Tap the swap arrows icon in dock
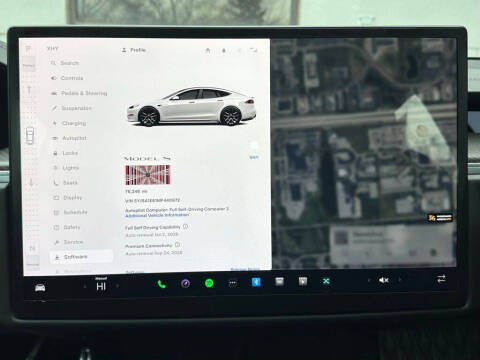The width and height of the screenshot is (480, 360). pyautogui.click(x=441, y=279)
